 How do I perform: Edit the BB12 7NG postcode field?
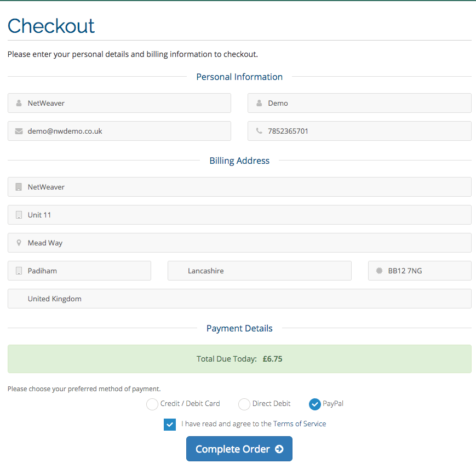[420, 271]
